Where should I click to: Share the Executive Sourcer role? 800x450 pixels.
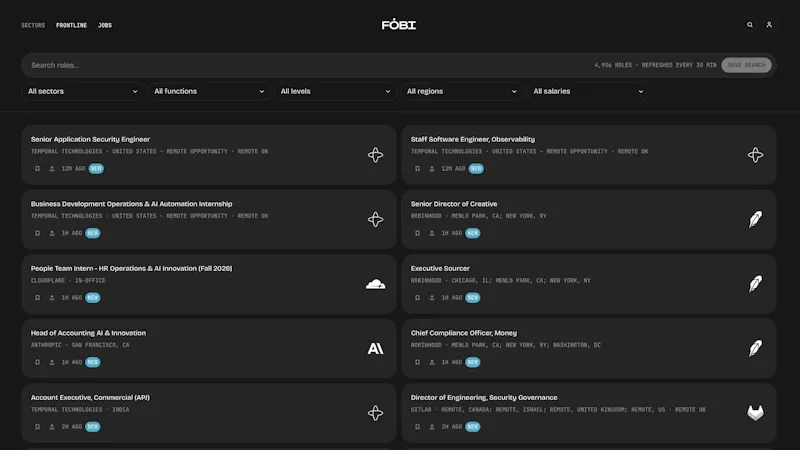click(432, 297)
